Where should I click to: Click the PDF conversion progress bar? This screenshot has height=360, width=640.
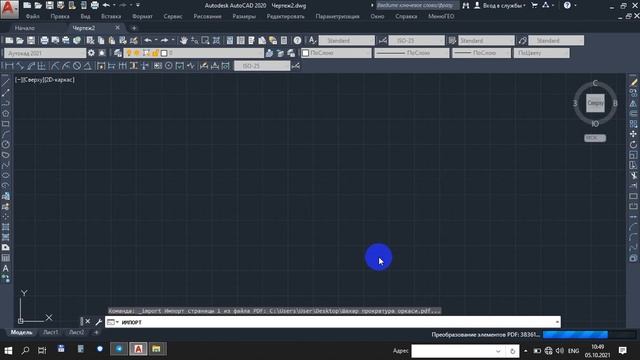coord(589,334)
